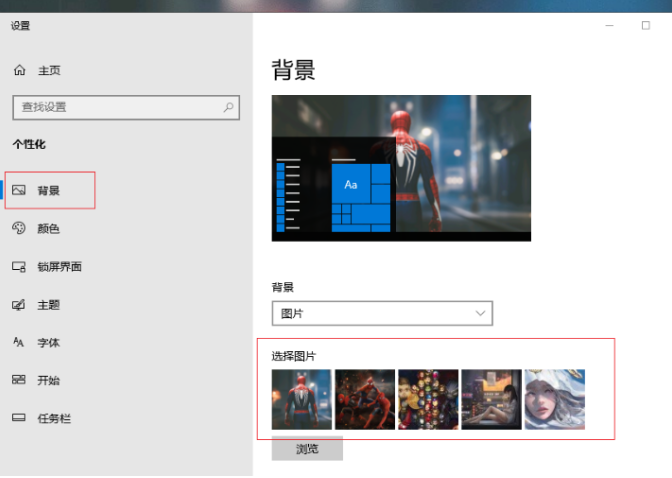Click the 浏览 browse button
Screen dimensions: 672x478
click(x=307, y=448)
